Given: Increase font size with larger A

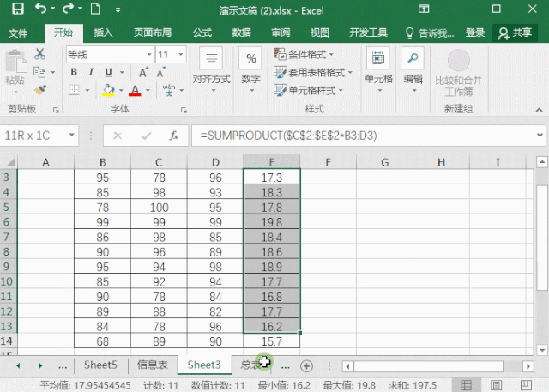Looking at the screenshot, I should [x=143, y=72].
